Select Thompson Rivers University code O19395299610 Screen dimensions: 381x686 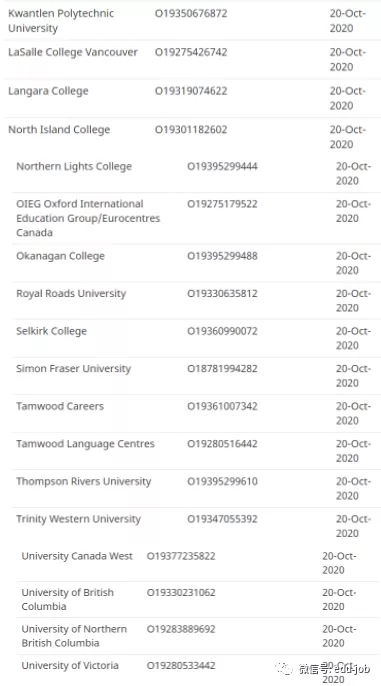222,482
